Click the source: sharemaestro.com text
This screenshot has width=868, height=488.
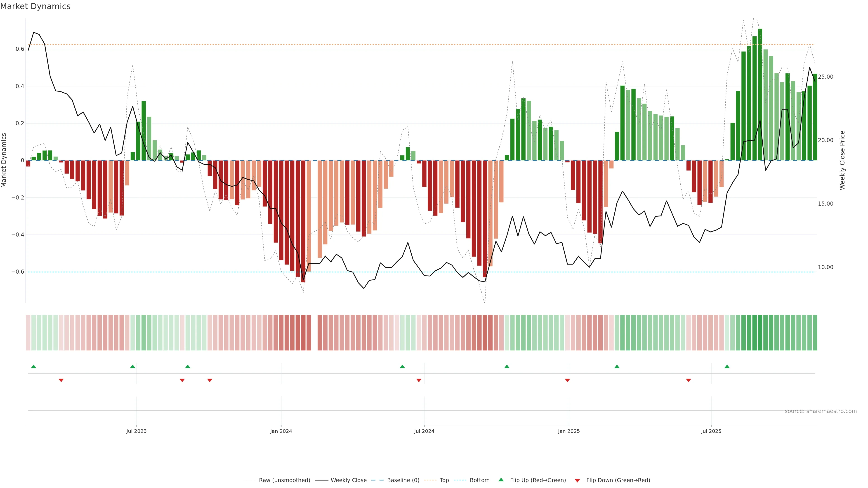click(821, 411)
